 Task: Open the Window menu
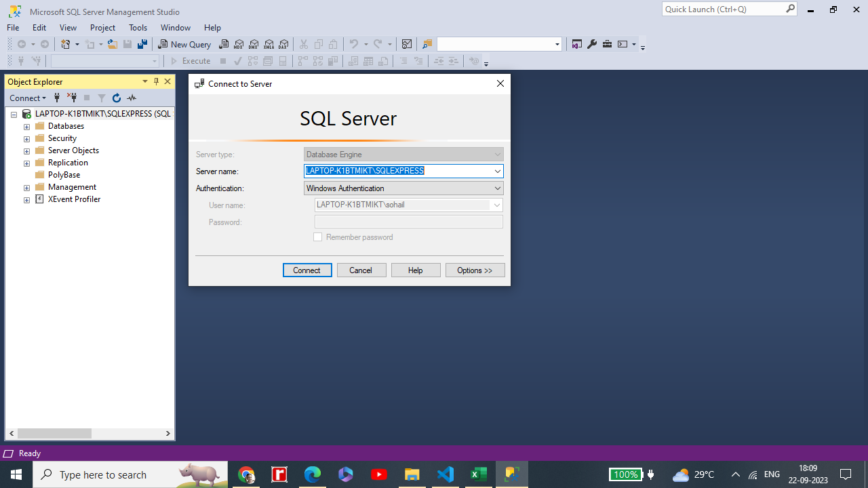click(176, 28)
